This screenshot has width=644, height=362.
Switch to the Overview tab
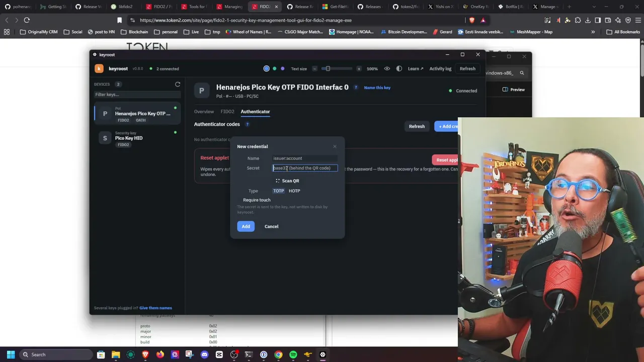click(x=204, y=112)
